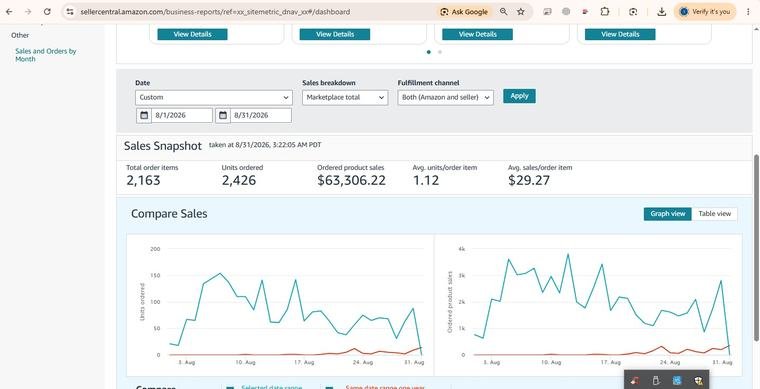760x389 pixels.
Task: Select the first carousel page dot
Action: (x=428, y=52)
